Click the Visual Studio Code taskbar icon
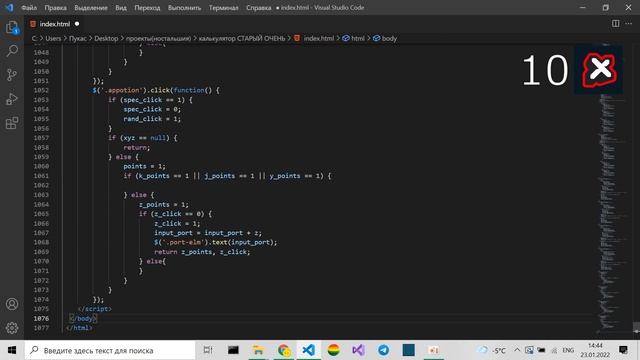The height and width of the screenshot is (360, 640). point(309,350)
